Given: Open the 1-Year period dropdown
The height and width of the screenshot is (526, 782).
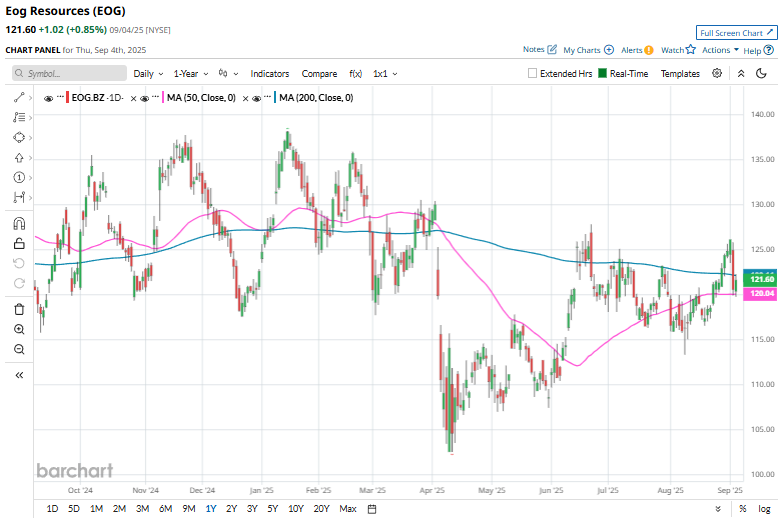Looking at the screenshot, I should pos(191,74).
